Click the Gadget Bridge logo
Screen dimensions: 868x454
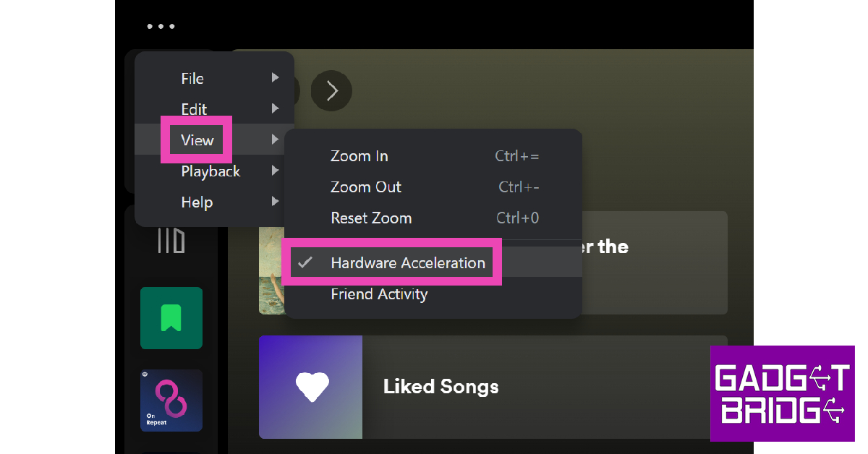pyautogui.click(x=782, y=393)
